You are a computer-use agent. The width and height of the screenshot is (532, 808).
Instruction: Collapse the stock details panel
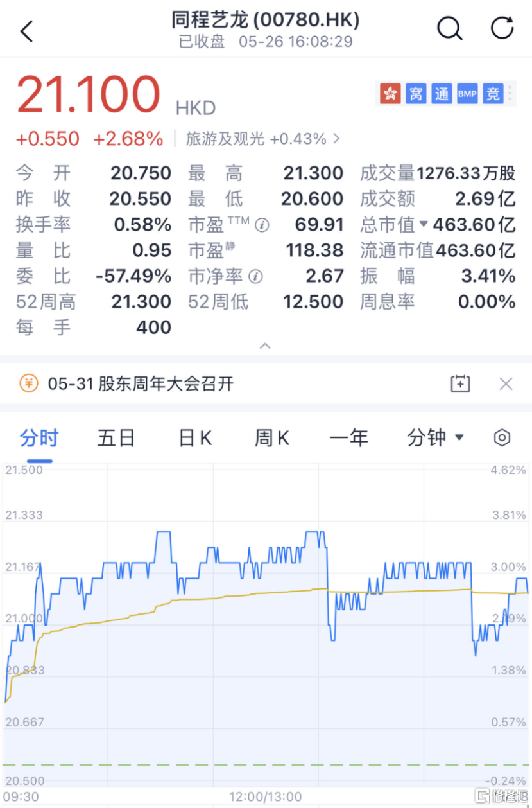point(265,346)
